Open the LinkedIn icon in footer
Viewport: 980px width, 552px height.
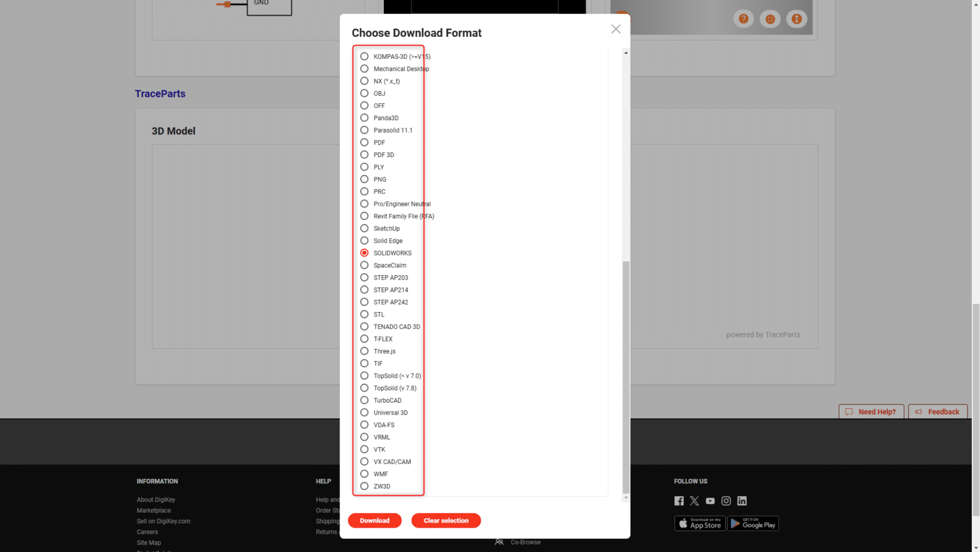(x=742, y=501)
